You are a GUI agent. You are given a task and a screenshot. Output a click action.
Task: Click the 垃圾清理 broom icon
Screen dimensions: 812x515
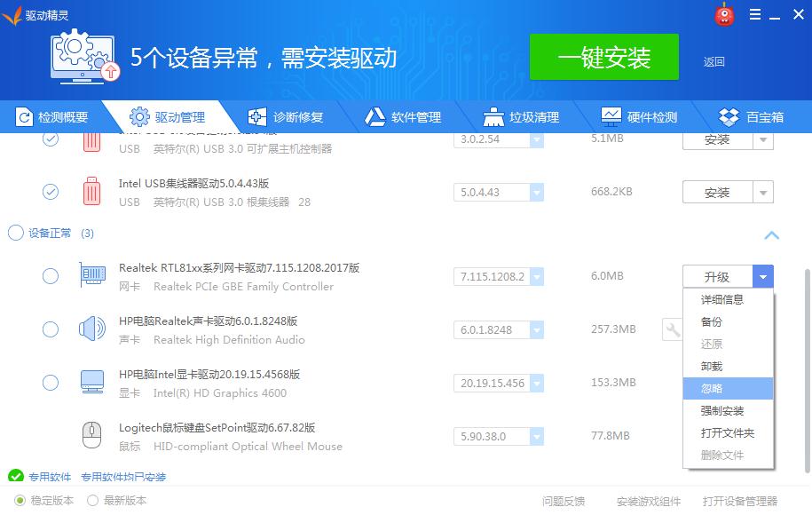coord(493,117)
